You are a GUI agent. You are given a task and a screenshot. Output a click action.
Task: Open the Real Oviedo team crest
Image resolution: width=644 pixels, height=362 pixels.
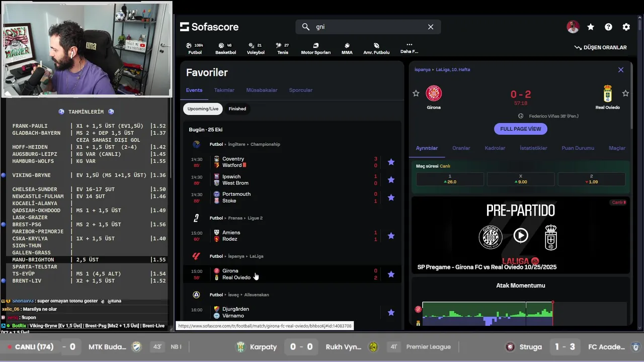coord(608,94)
